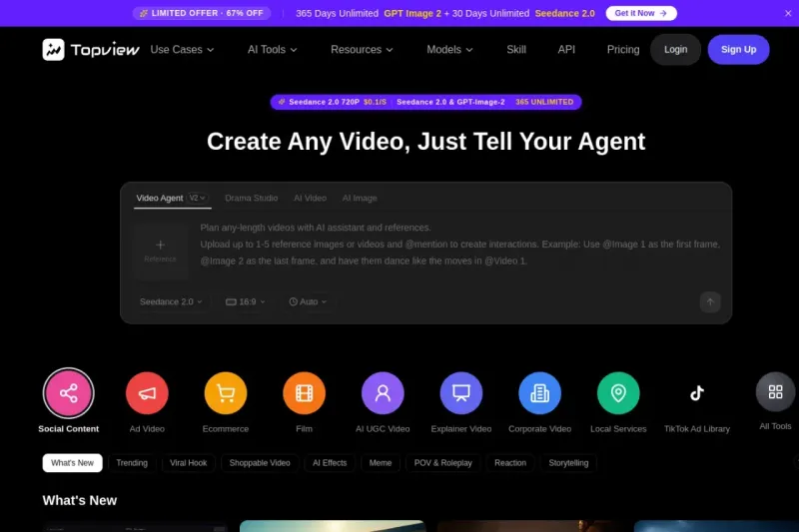Open the Film category icon
The image size is (799, 532).
[x=304, y=393]
